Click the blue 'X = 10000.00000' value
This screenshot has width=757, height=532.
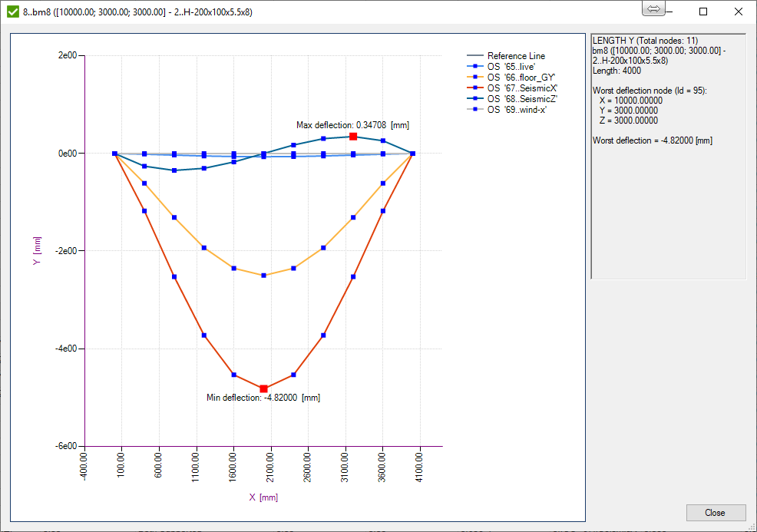(630, 100)
